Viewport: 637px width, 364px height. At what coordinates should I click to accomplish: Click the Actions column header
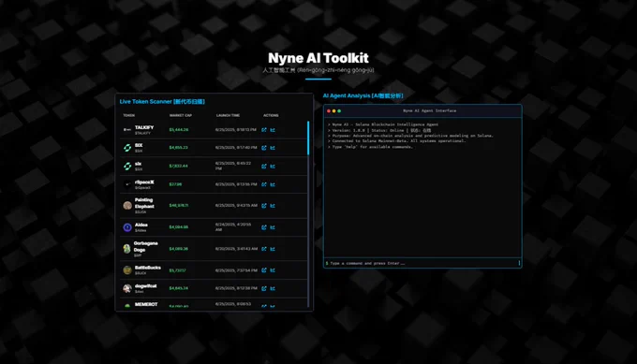tap(271, 115)
